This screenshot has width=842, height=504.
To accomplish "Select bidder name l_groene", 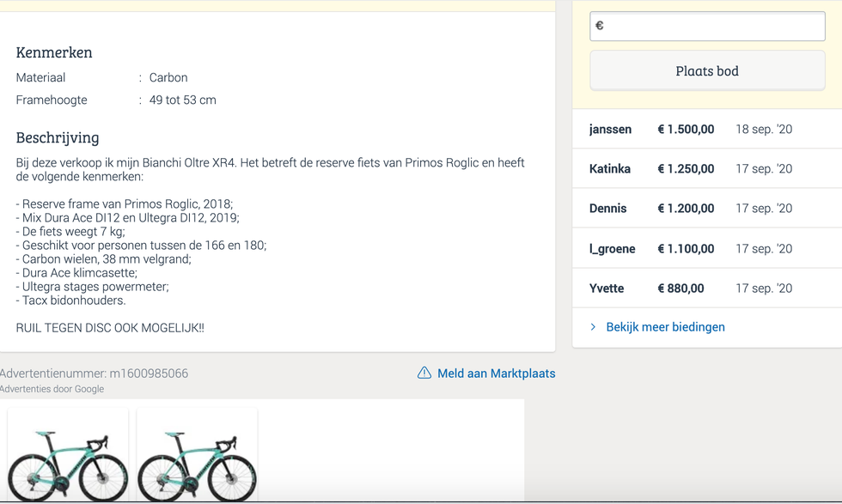I will (612, 248).
